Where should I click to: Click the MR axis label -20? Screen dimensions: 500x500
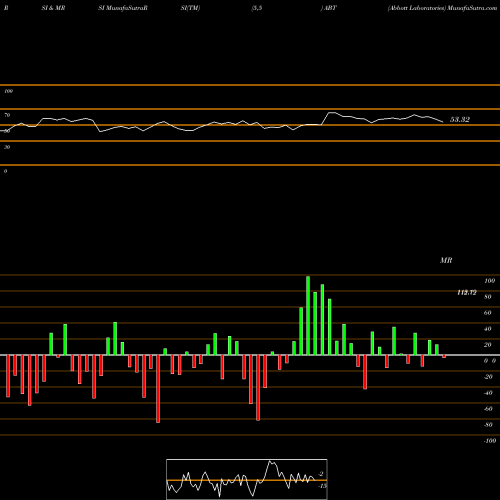tap(488, 377)
